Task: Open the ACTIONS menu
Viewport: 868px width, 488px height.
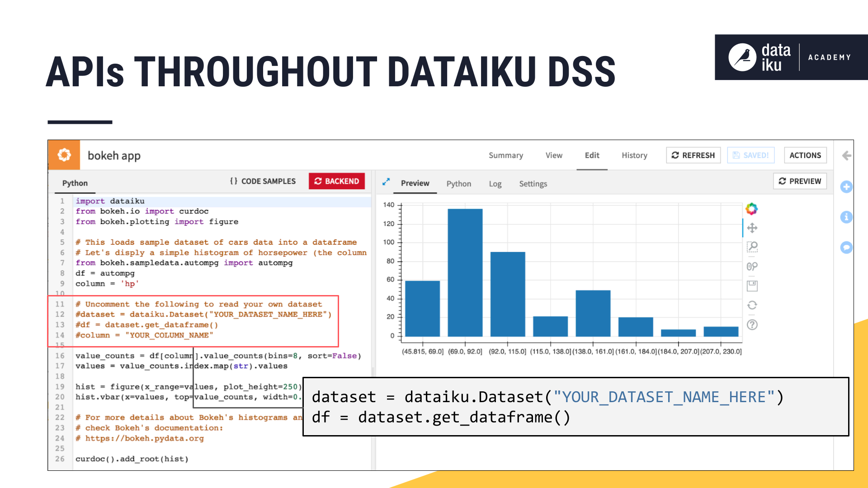Action: tap(805, 155)
